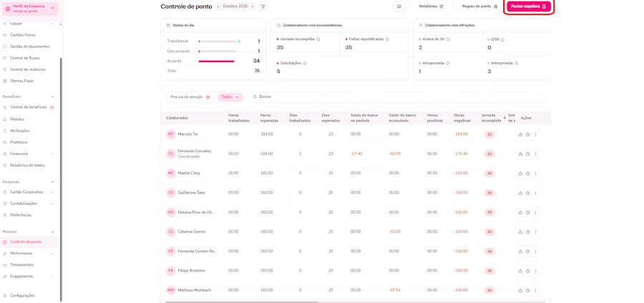Click the info icon next to Faltas injustificadas
The height and width of the screenshot is (303, 644).
click(387, 39)
